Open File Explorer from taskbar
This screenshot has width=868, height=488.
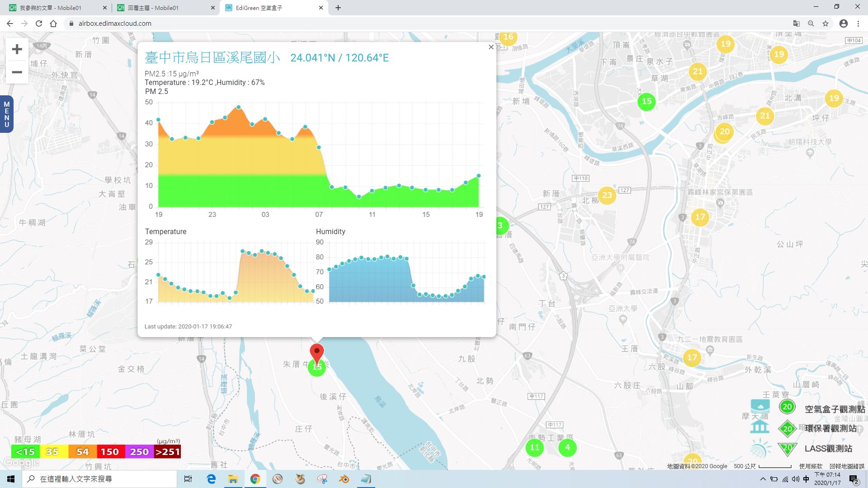pyautogui.click(x=233, y=479)
